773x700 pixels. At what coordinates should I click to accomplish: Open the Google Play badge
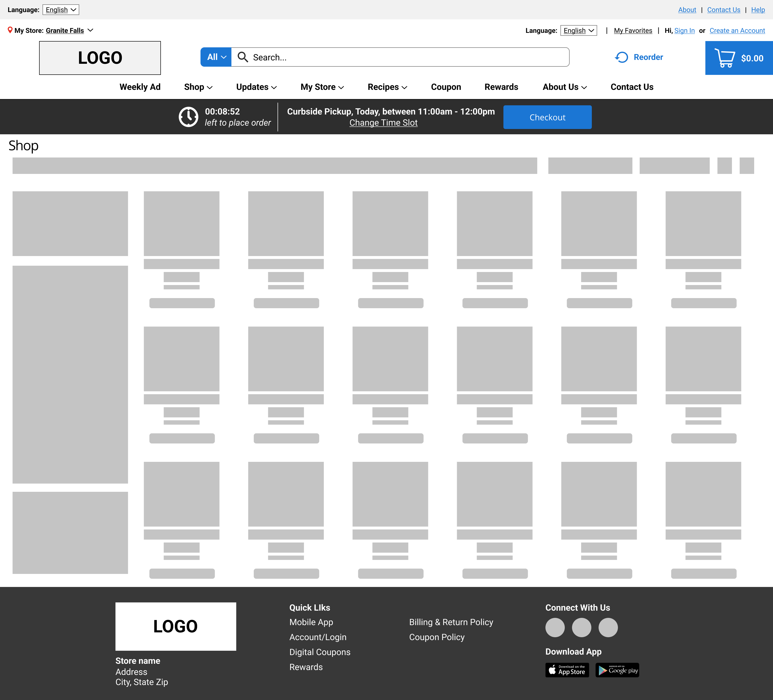pos(617,670)
